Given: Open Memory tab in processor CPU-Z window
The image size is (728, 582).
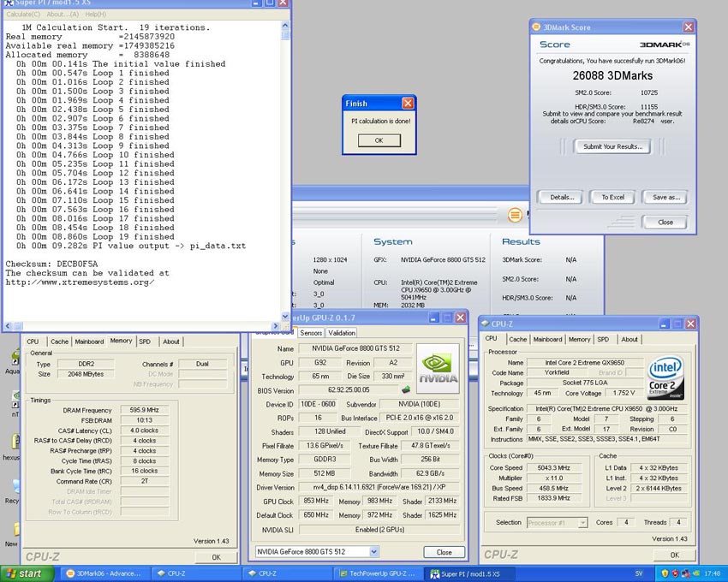Looking at the screenshot, I should 580,339.
